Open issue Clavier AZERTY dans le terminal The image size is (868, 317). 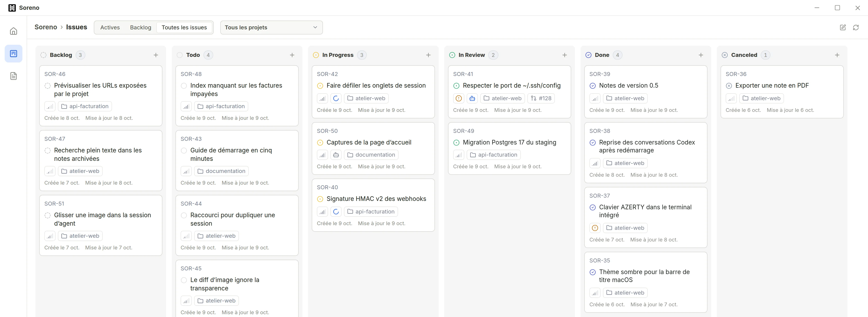coord(645,211)
